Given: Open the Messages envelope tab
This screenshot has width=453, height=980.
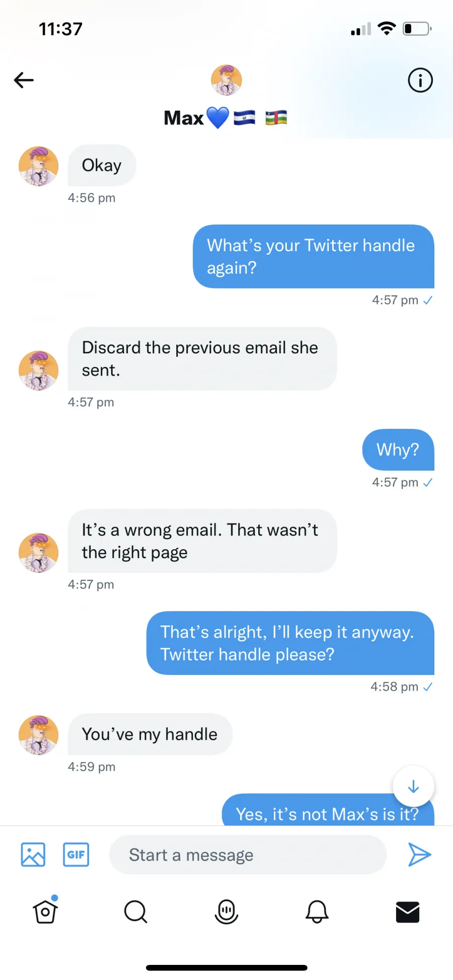Looking at the screenshot, I should pyautogui.click(x=408, y=912).
